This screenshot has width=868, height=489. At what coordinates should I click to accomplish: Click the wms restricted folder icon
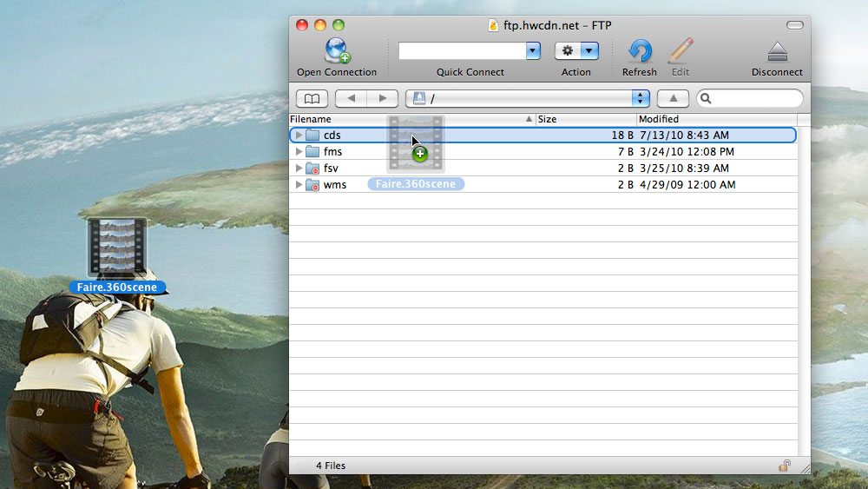pos(312,185)
